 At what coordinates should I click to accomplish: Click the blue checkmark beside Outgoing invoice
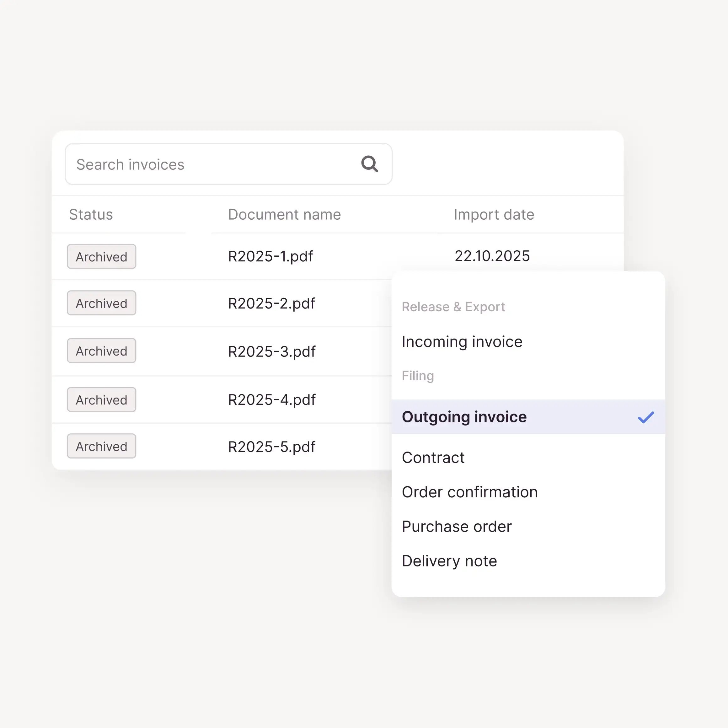tap(645, 417)
